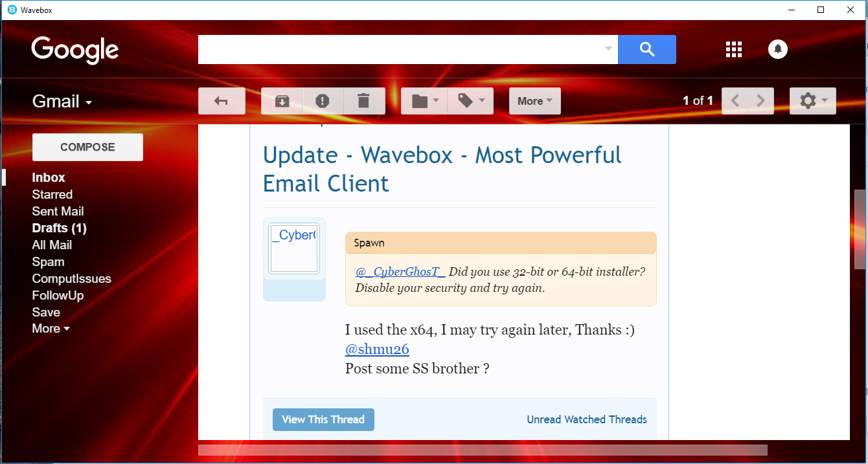Screen dimensions: 868x464
Task: Click the Wavebox app icon in title bar
Action: (x=12, y=10)
